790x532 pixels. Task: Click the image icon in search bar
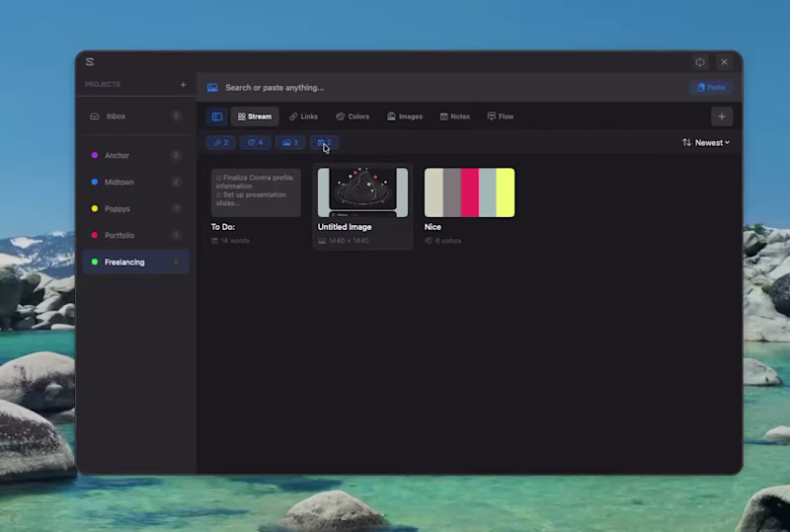212,88
